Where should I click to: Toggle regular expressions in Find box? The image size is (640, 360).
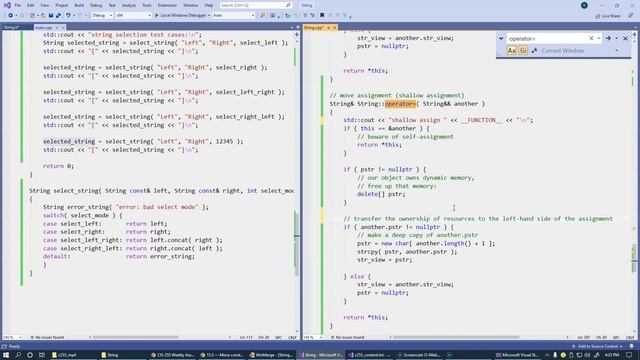(534, 51)
